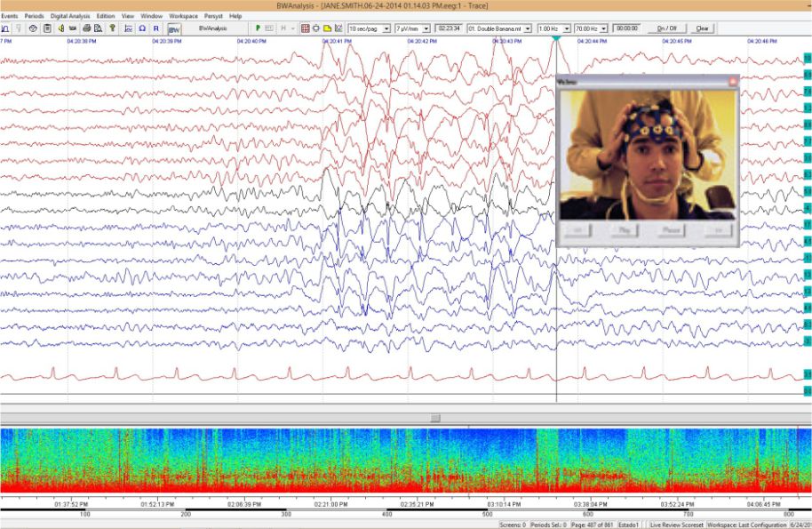Click the patient video thumbnail
This screenshot has width=812, height=529.
click(x=648, y=155)
